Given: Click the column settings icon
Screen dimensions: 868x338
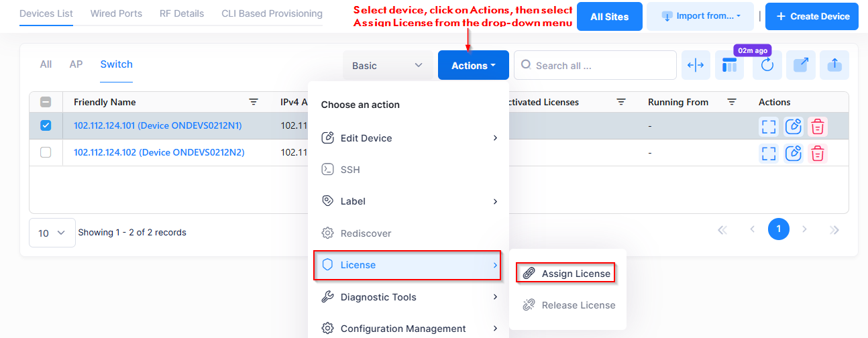Looking at the screenshot, I should coord(729,66).
